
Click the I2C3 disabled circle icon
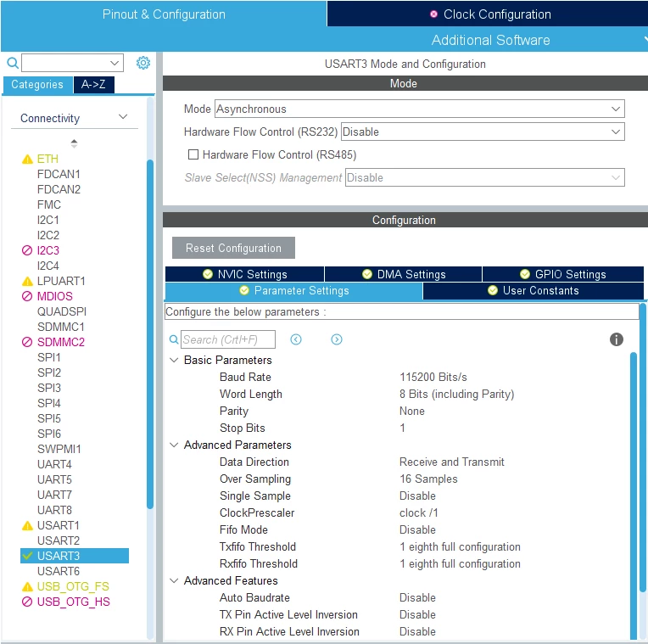27,250
